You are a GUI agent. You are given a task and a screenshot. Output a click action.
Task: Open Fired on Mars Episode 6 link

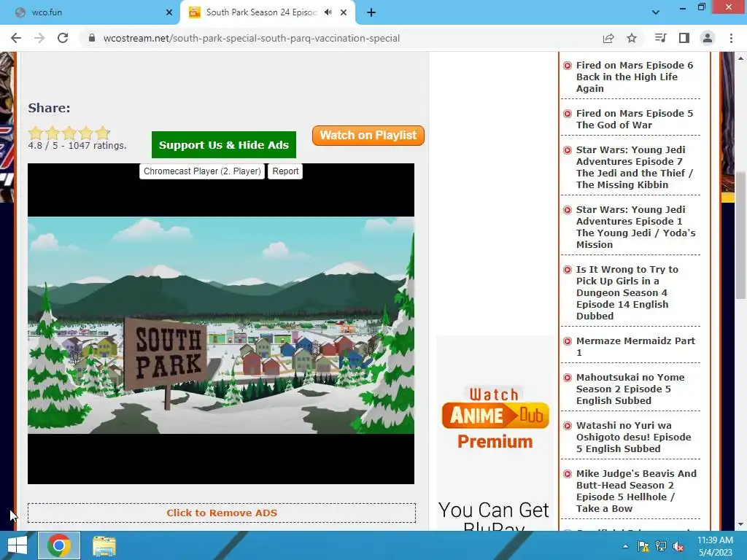(x=635, y=77)
